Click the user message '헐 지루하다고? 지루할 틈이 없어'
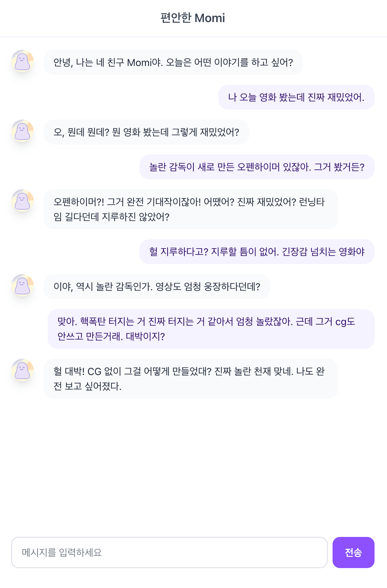387x588 pixels. pyautogui.click(x=257, y=252)
